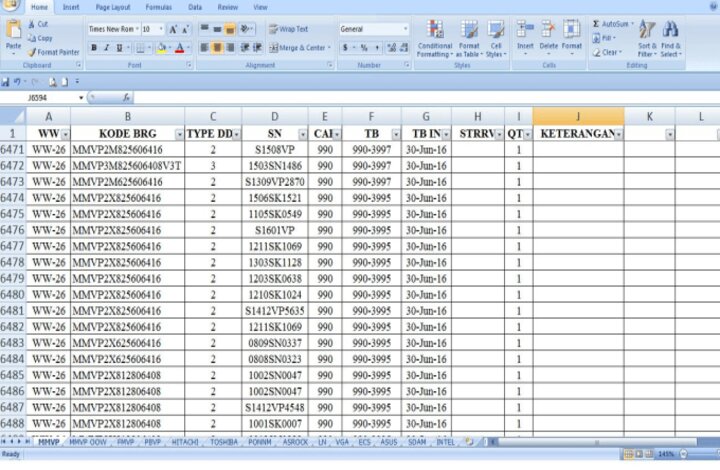Image resolution: width=720 pixels, height=470 pixels.
Task: Expand the General number format dropdown
Action: point(405,29)
